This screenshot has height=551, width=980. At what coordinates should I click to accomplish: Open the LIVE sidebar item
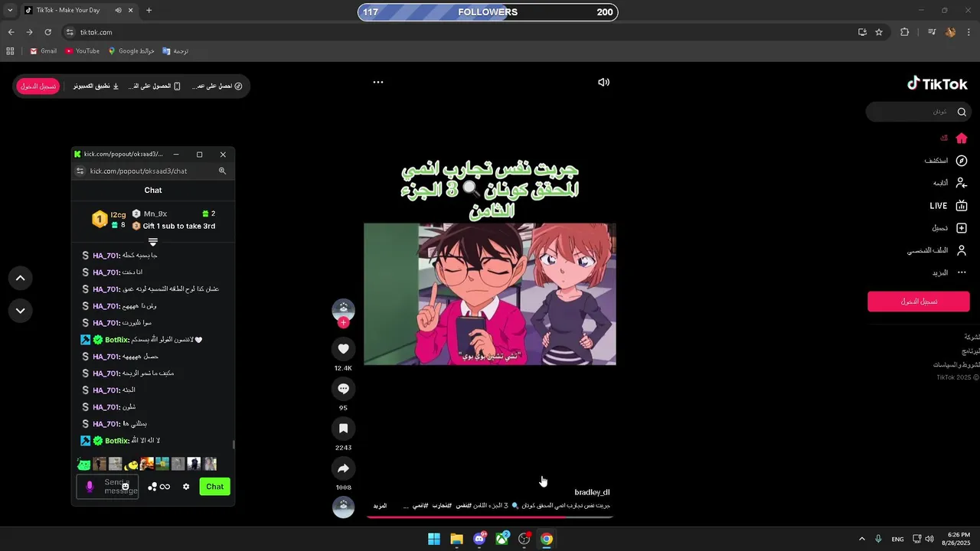[x=949, y=206]
